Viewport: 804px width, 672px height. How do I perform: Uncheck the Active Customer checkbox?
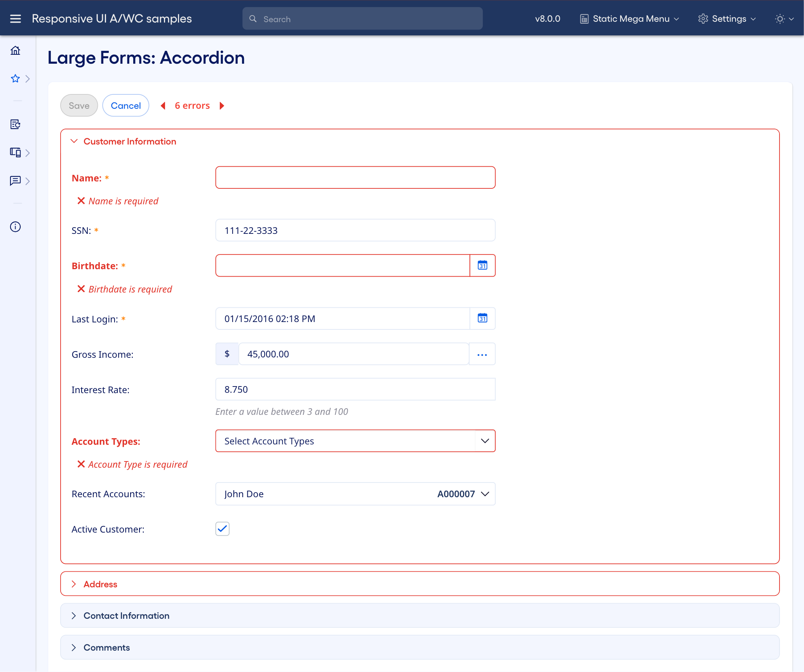point(222,529)
